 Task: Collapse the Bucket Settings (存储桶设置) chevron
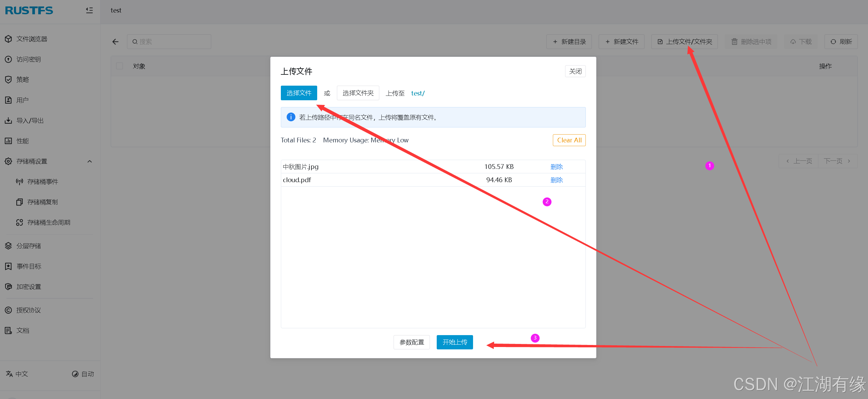[x=90, y=161]
